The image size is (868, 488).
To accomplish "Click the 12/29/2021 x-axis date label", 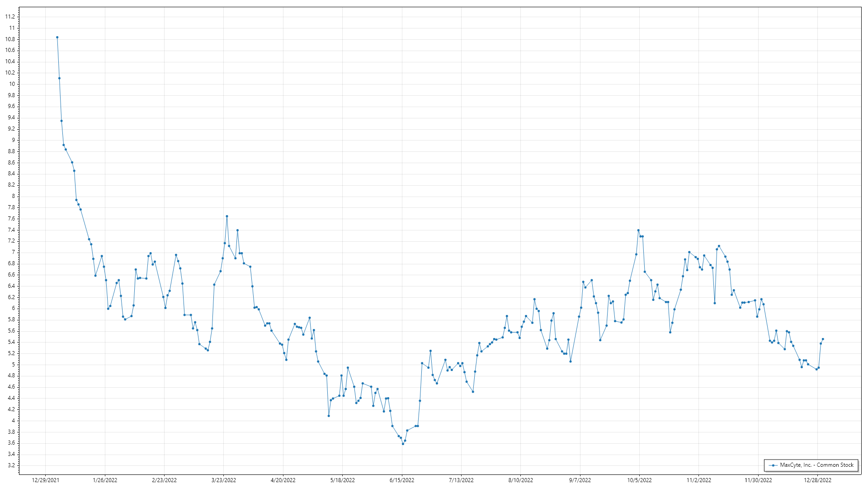I will coord(45,480).
